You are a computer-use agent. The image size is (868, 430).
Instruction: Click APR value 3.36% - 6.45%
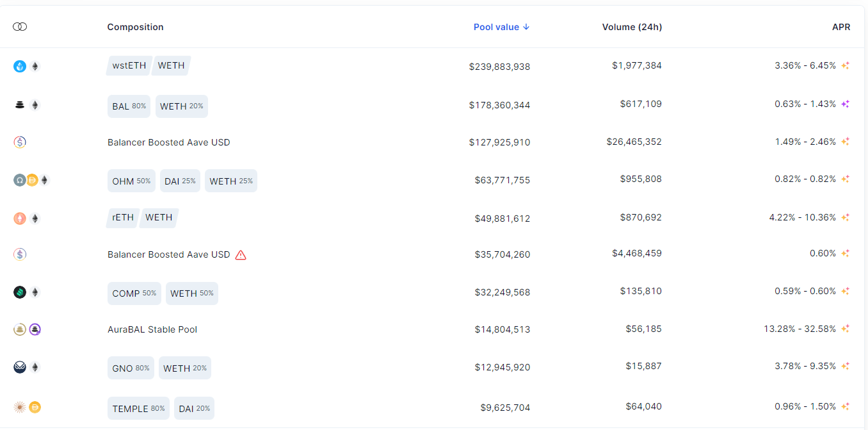pyautogui.click(x=805, y=65)
